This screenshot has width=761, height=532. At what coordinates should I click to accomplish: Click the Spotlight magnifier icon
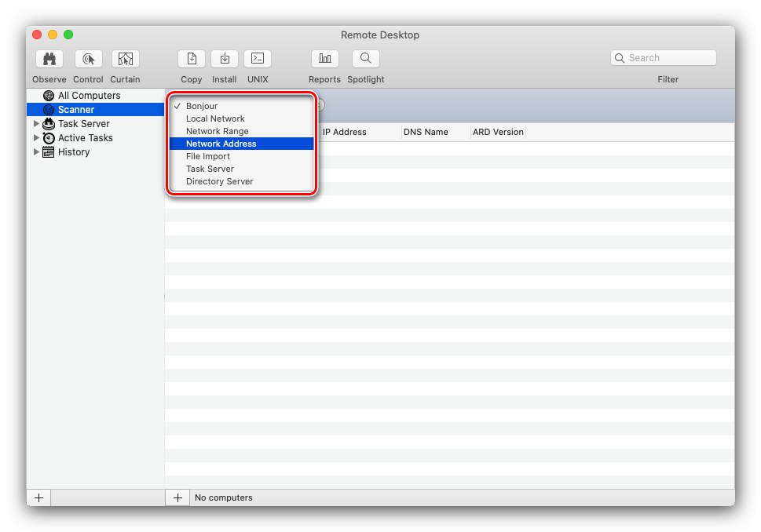coord(365,59)
